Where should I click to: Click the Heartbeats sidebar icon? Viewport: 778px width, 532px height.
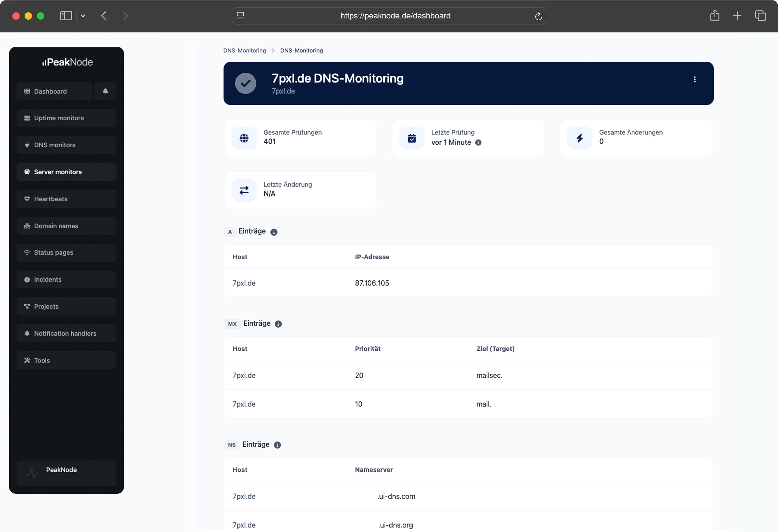(x=27, y=199)
